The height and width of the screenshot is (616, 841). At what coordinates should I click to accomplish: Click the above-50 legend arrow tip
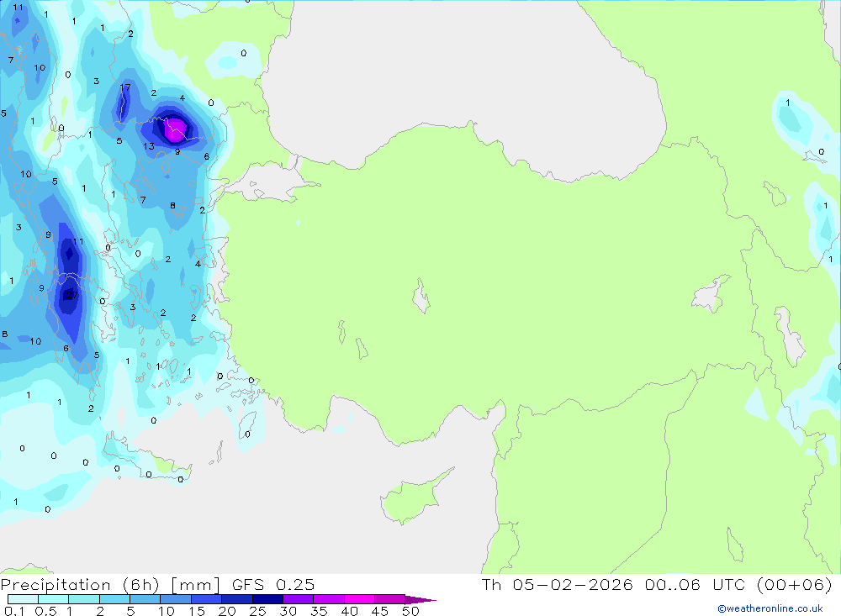421,600
